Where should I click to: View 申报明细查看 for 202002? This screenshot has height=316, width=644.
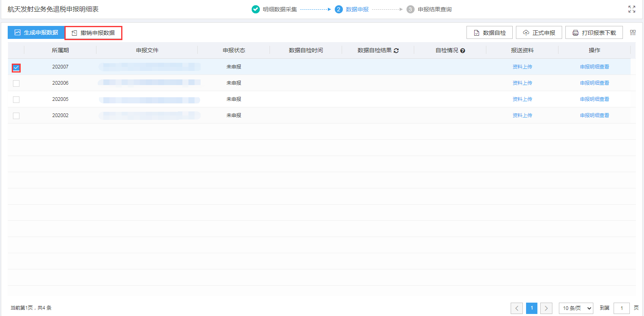coord(595,115)
